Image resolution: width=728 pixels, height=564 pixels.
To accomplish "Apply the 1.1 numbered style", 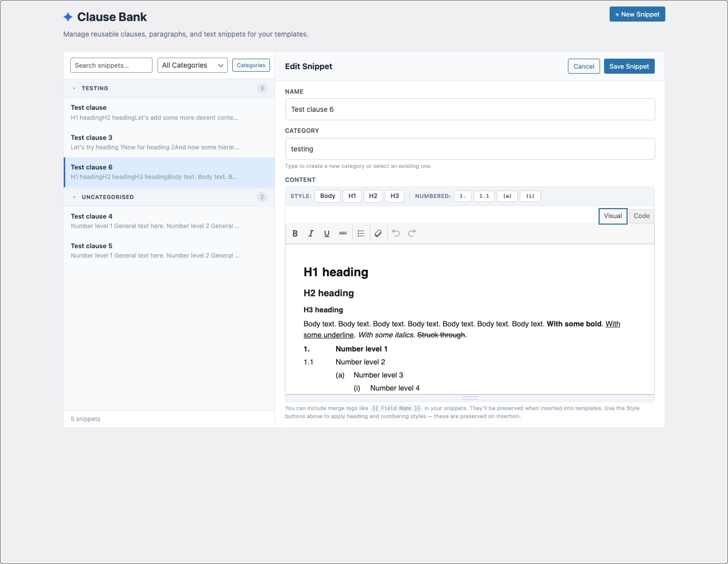I will (484, 196).
